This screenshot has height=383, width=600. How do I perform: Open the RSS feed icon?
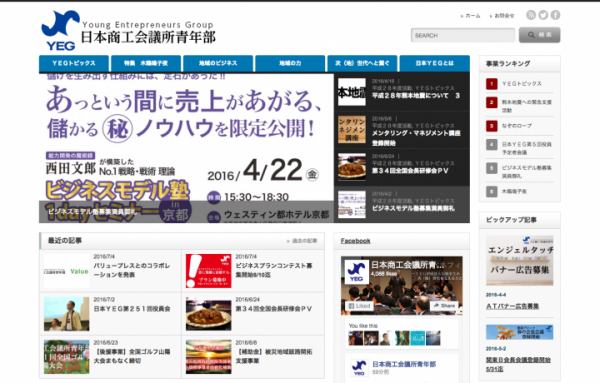click(x=531, y=15)
